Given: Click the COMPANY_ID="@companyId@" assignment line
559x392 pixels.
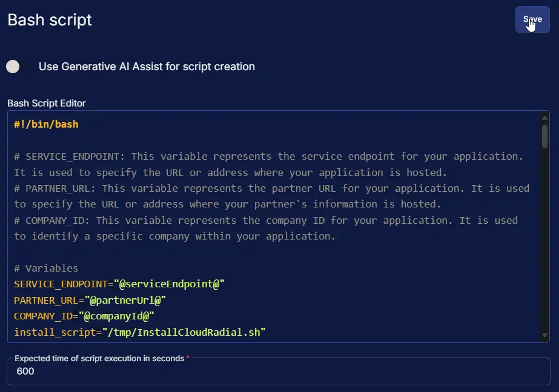Looking at the screenshot, I should pos(84,316).
